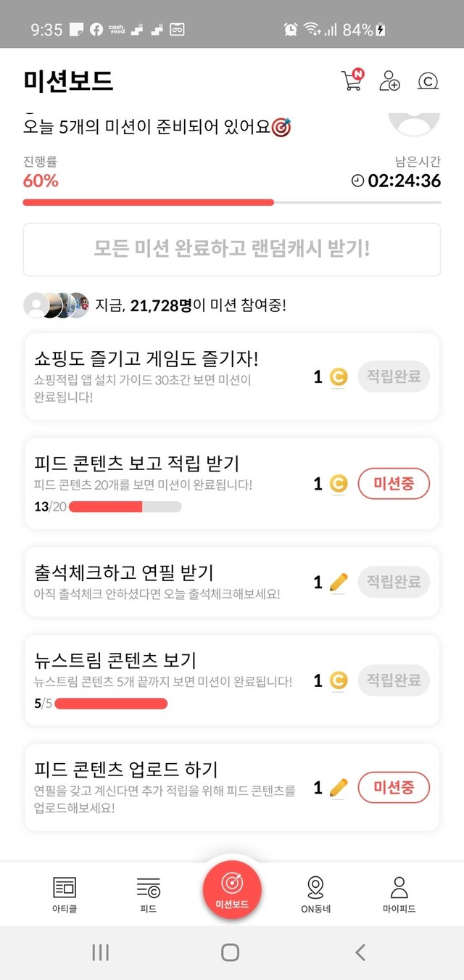
Task: Tap the clock icon beside remaining time
Action: point(357,181)
